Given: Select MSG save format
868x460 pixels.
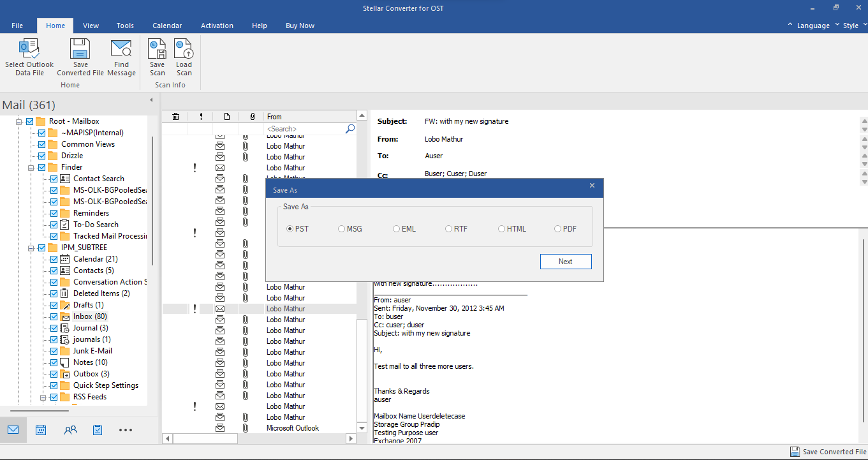Looking at the screenshot, I should tap(350, 229).
